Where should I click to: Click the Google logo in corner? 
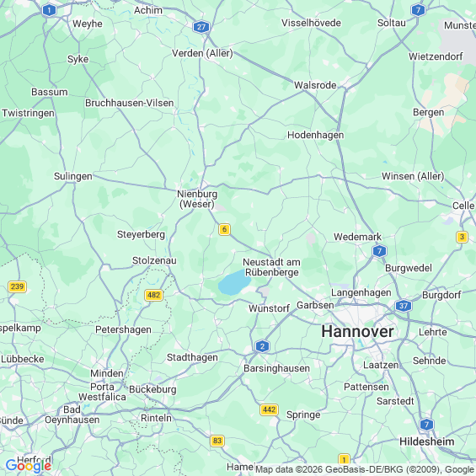(29, 465)
